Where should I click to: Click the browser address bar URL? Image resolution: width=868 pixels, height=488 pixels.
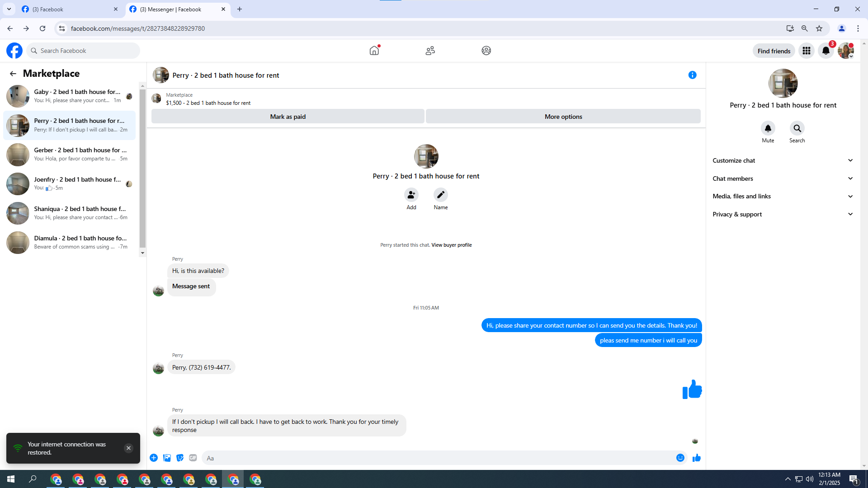click(x=138, y=28)
